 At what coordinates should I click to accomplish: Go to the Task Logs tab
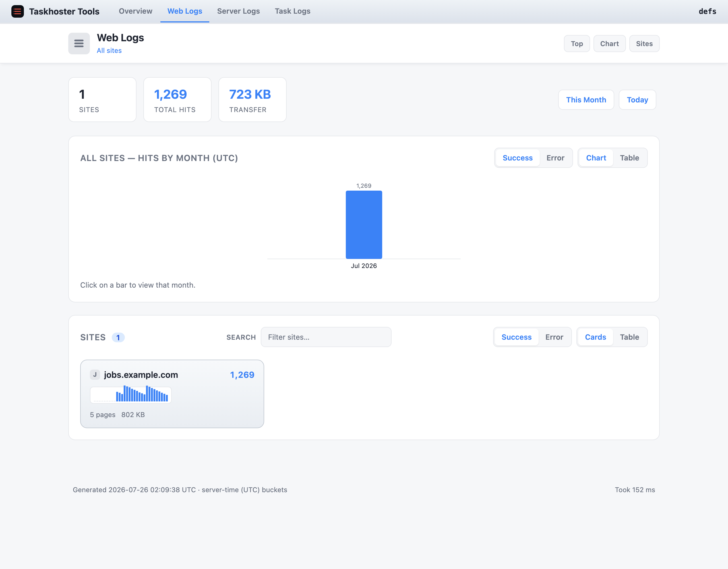[292, 11]
